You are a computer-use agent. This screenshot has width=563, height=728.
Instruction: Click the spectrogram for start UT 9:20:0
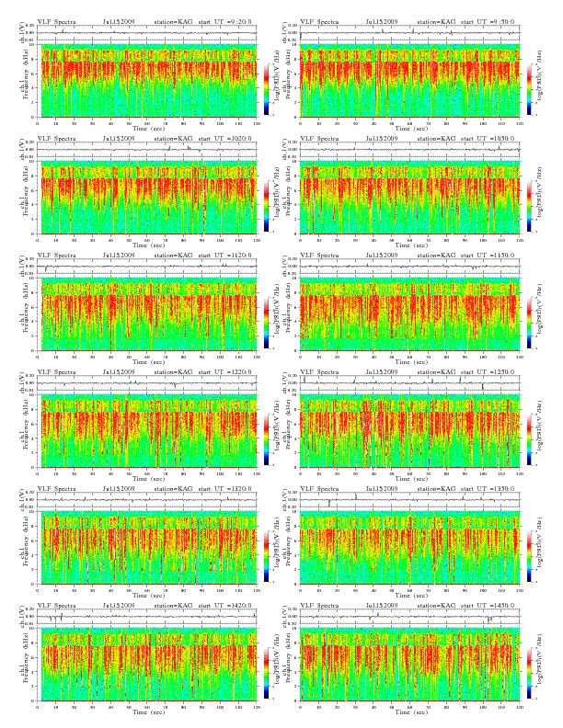pyautogui.click(x=147, y=81)
